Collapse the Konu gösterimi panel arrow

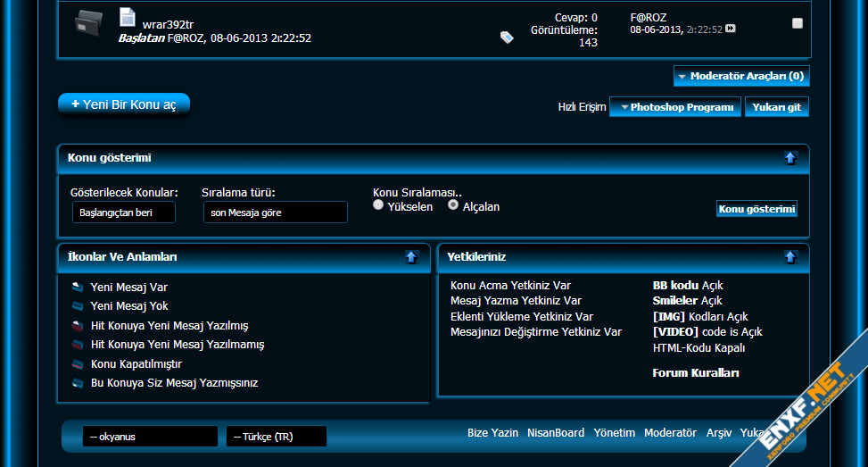click(789, 158)
